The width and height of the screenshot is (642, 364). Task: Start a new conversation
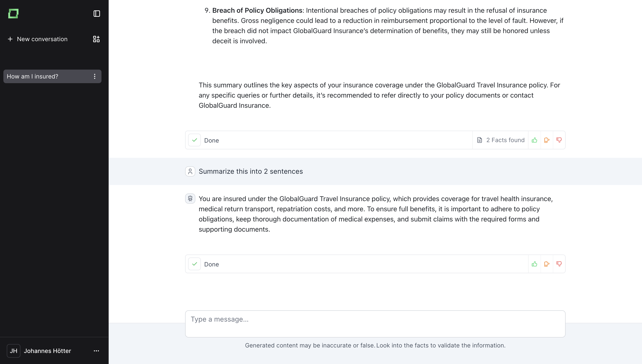[38, 39]
